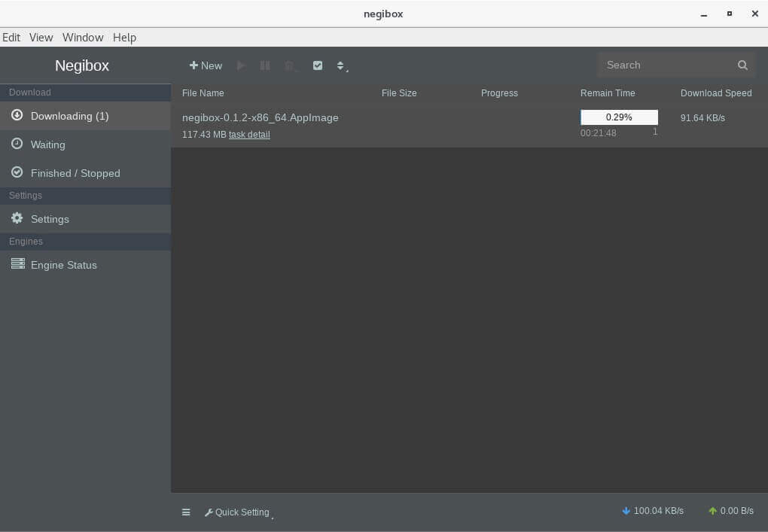Open the Waiting list
Screen dimensions: 768x532
[x=85, y=144]
